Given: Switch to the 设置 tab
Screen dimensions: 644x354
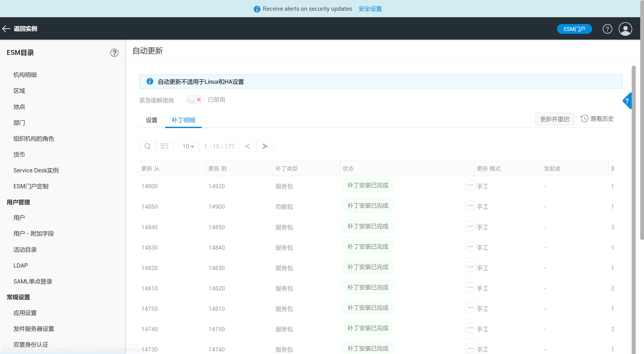Looking at the screenshot, I should 151,120.
